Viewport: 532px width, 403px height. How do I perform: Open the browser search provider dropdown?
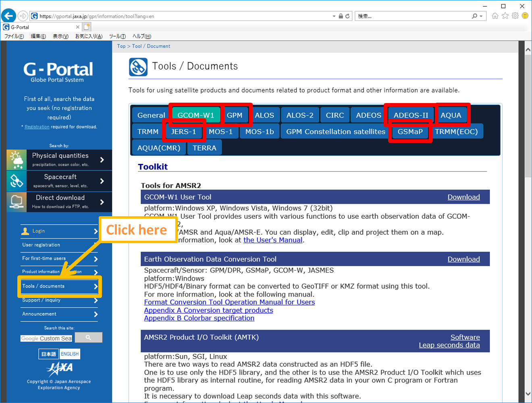[x=481, y=16]
